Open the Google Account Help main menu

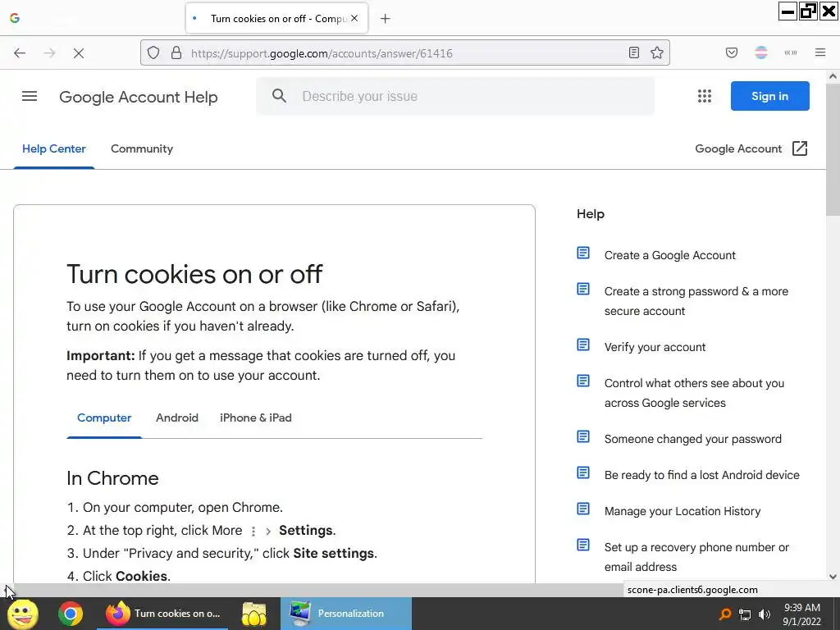point(30,97)
